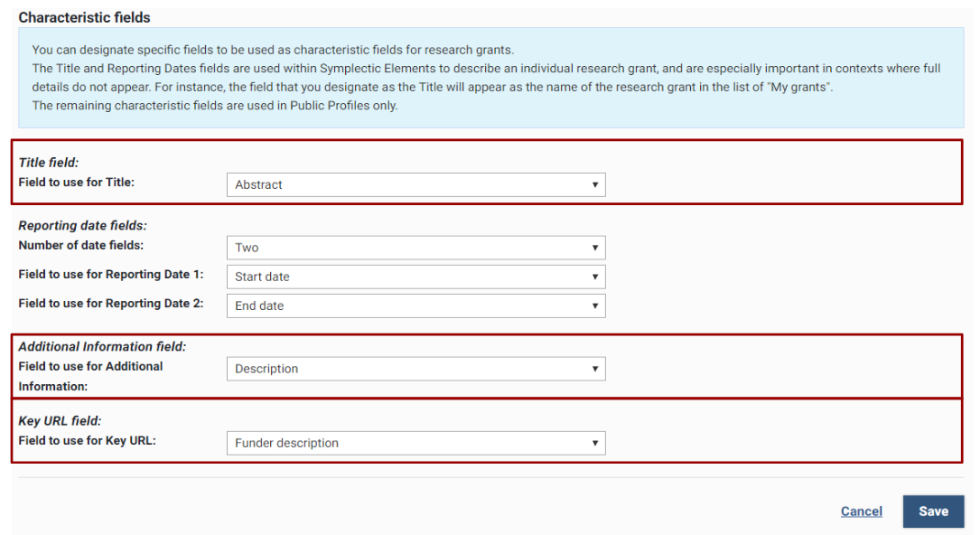980x535 pixels.
Task: Open the Reporting Date 1 dropdown showing Start date
Action: point(415,277)
